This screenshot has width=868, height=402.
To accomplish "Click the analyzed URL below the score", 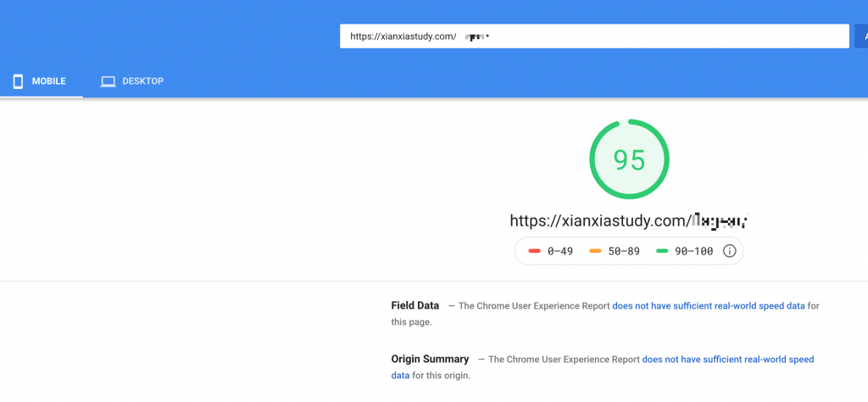I will (x=628, y=221).
